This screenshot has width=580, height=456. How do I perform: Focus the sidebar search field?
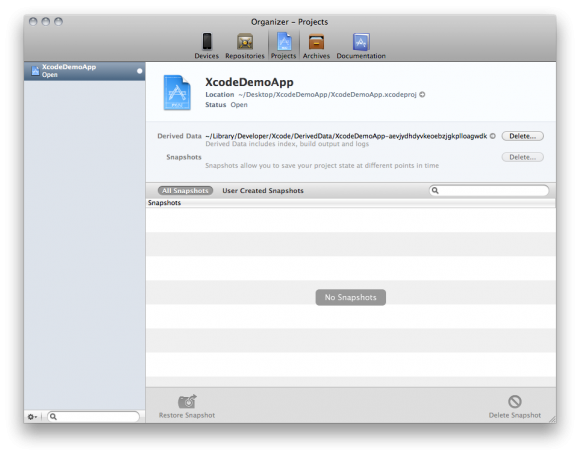click(94, 417)
